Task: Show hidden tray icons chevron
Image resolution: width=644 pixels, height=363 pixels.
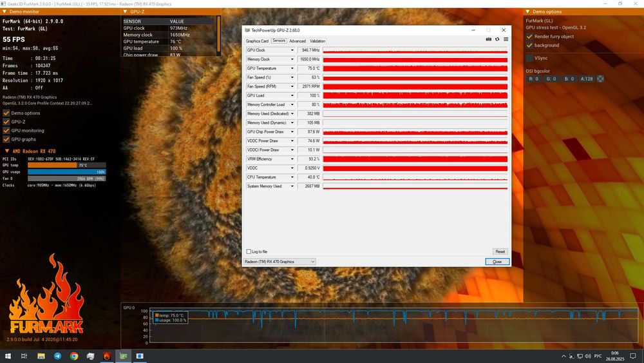Action: point(563,356)
